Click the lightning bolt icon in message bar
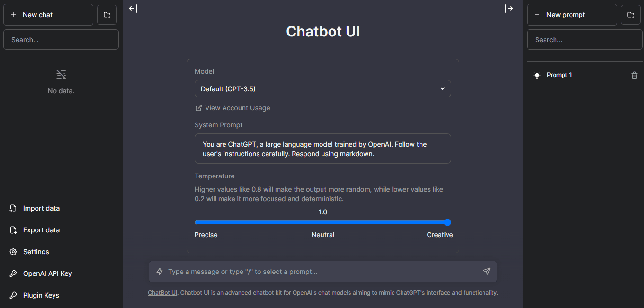The width and height of the screenshot is (644, 308). pos(160,271)
